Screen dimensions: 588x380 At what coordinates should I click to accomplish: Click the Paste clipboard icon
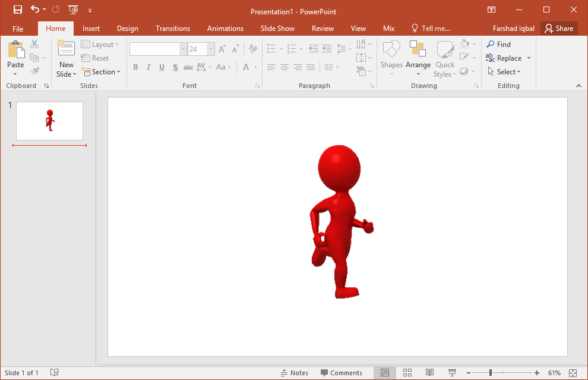[15, 49]
